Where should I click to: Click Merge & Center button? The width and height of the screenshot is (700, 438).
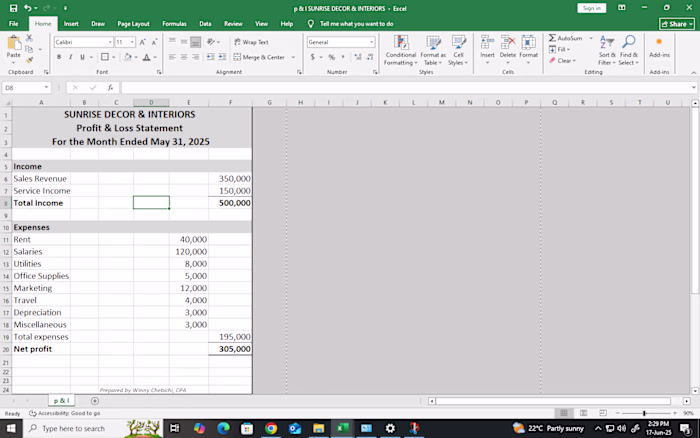tap(259, 57)
